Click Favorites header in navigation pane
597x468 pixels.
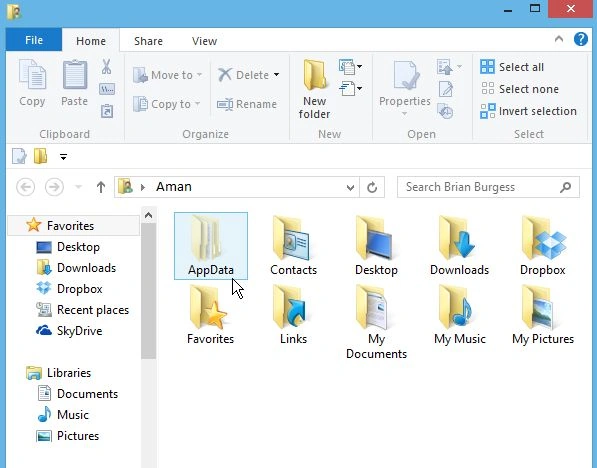74,225
